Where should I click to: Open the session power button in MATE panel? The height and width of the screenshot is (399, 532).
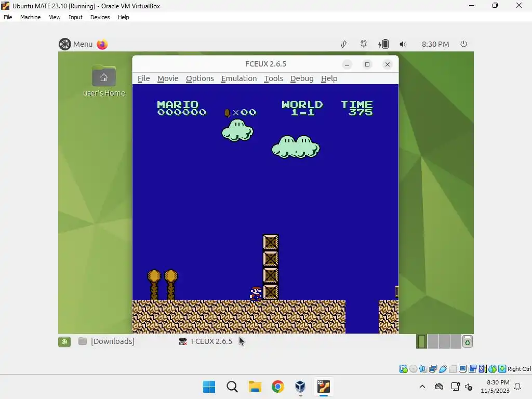coord(463,44)
